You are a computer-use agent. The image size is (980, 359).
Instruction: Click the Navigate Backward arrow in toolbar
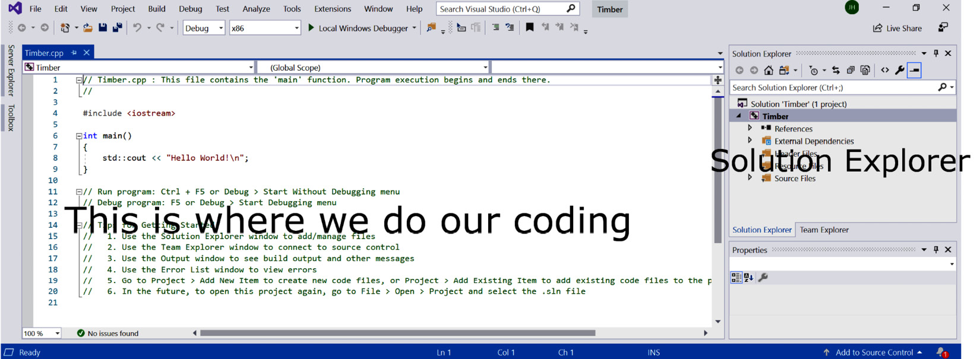(x=22, y=28)
